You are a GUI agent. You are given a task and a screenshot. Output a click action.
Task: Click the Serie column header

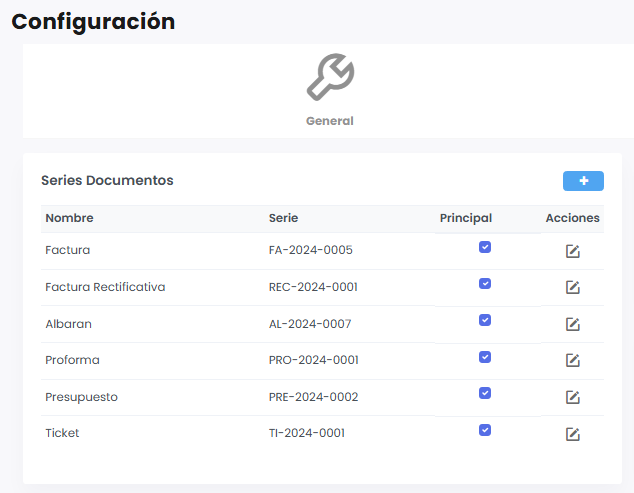point(283,218)
